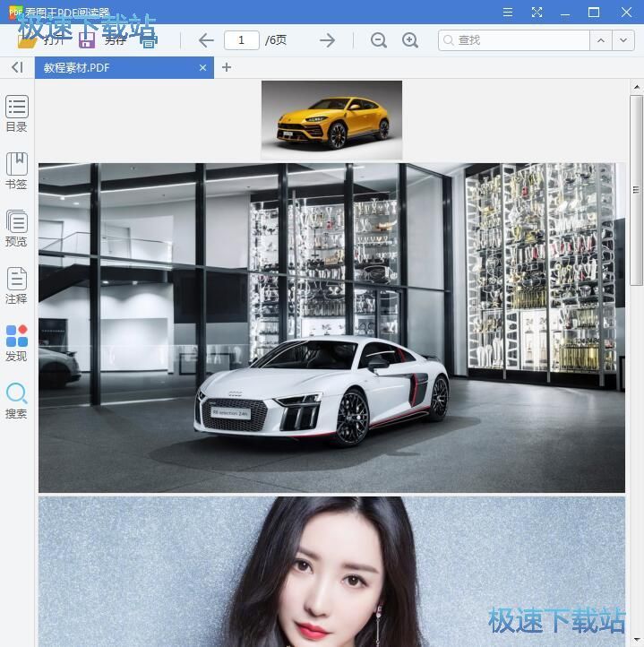
Task: Minimize the PDF reader window
Action: point(565,13)
